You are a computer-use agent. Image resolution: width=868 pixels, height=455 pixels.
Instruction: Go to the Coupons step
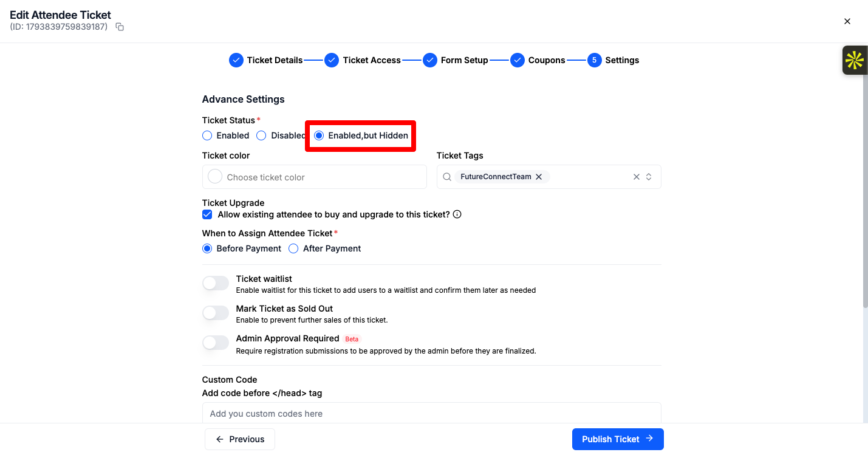pyautogui.click(x=538, y=60)
